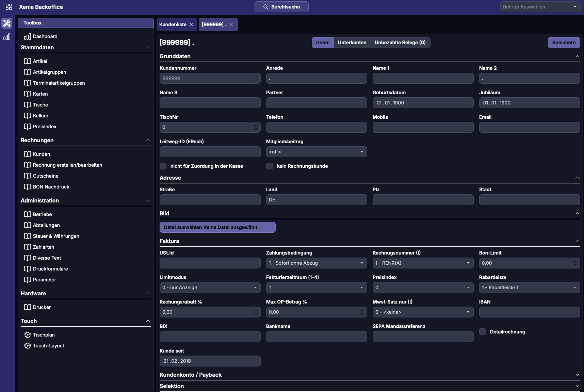Click the book icon next to Drucker

click(x=28, y=307)
